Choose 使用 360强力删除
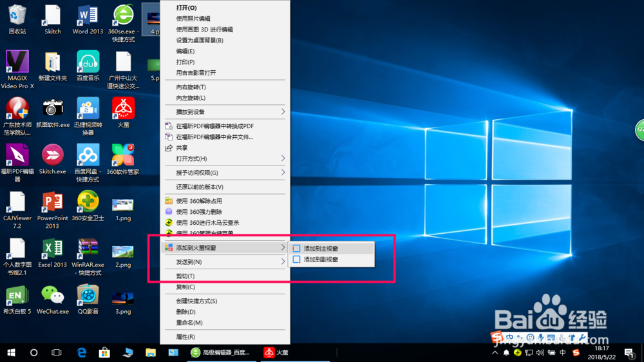Viewport: 644px width, 362px height. coord(225,212)
